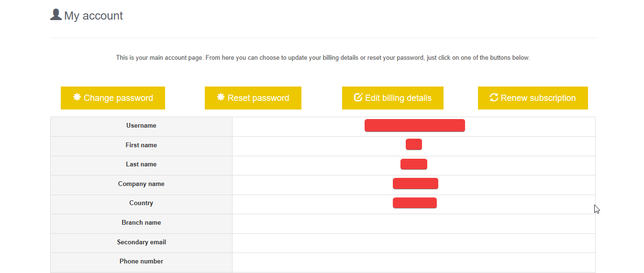644x273 pixels.
Task: Select the First name row label
Action: (x=141, y=145)
